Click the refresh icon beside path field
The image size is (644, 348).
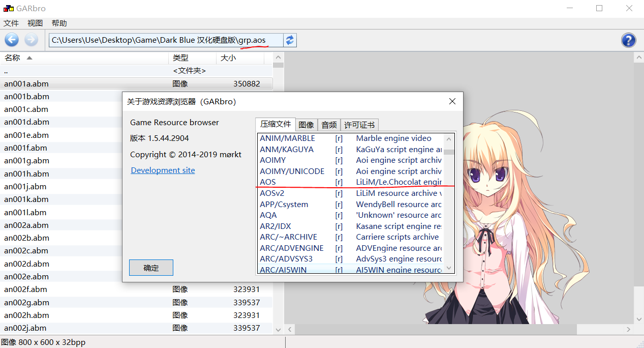pos(290,40)
